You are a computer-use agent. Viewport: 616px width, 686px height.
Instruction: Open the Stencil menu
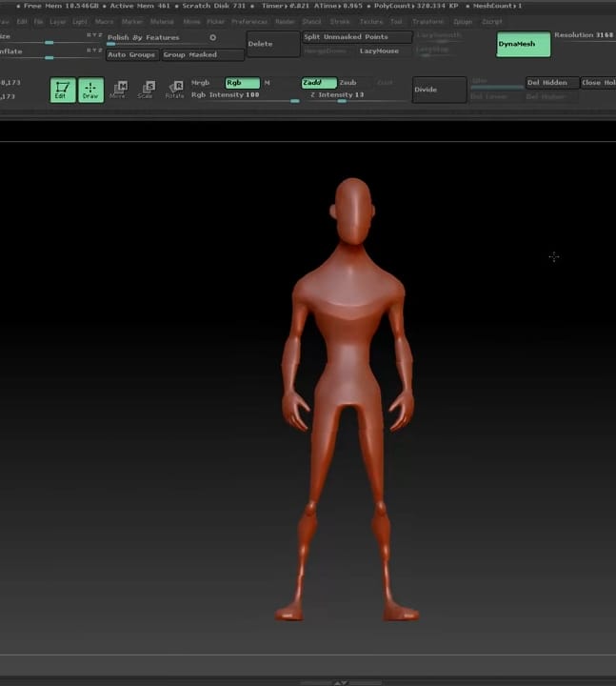pos(311,21)
